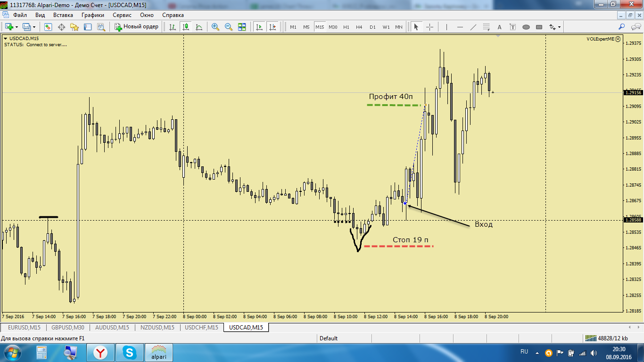Viewport: 644px width, 362px height.
Task: Select the M1 timeframe
Action: coord(293,27)
